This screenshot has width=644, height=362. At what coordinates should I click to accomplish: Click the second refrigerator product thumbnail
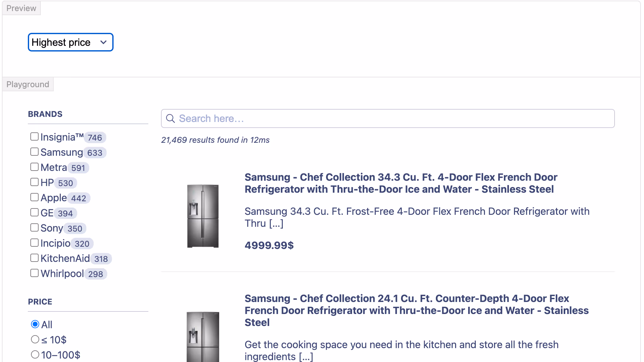point(203,337)
